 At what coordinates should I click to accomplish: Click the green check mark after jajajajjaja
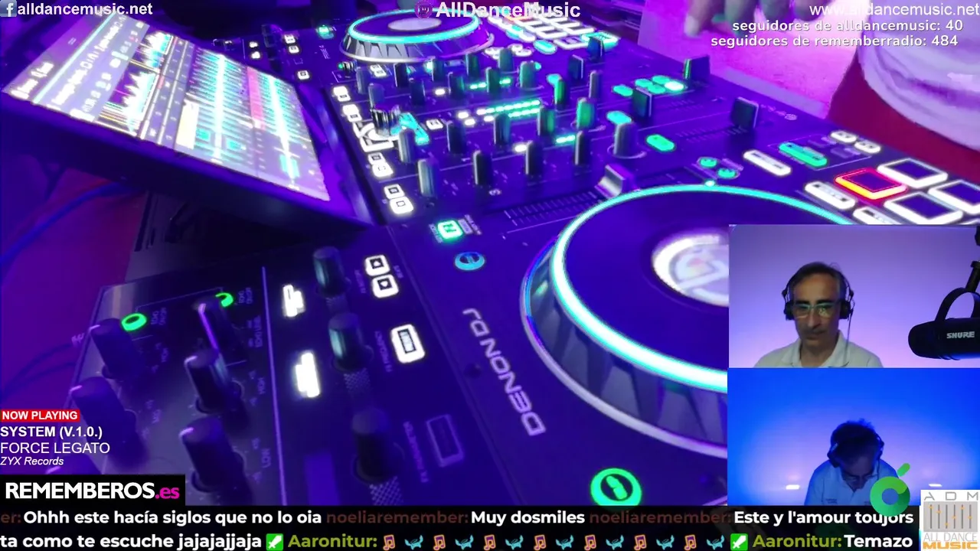[275, 541]
